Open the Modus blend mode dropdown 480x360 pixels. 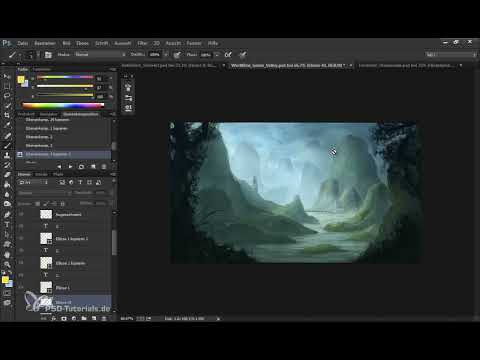click(100, 55)
